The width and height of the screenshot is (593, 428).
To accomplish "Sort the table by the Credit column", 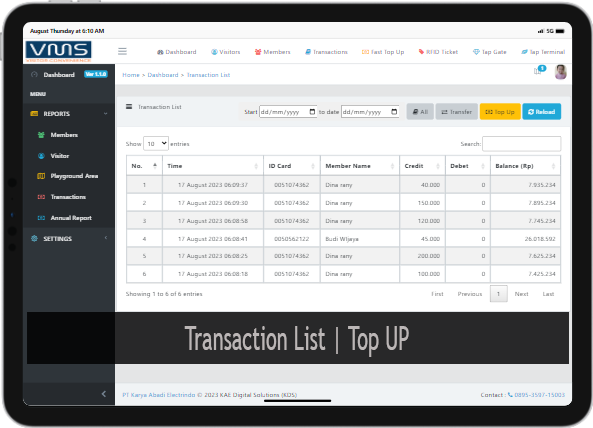I will click(x=422, y=166).
